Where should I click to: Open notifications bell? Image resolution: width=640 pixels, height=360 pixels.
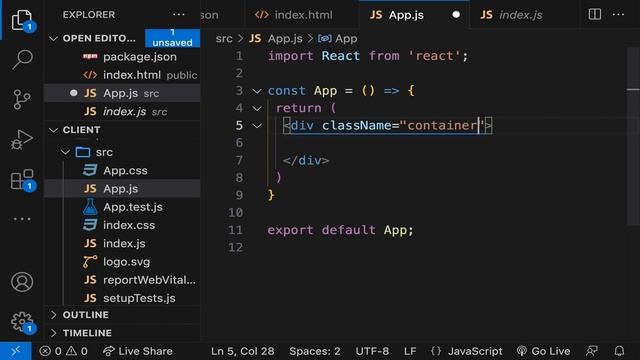(619, 351)
